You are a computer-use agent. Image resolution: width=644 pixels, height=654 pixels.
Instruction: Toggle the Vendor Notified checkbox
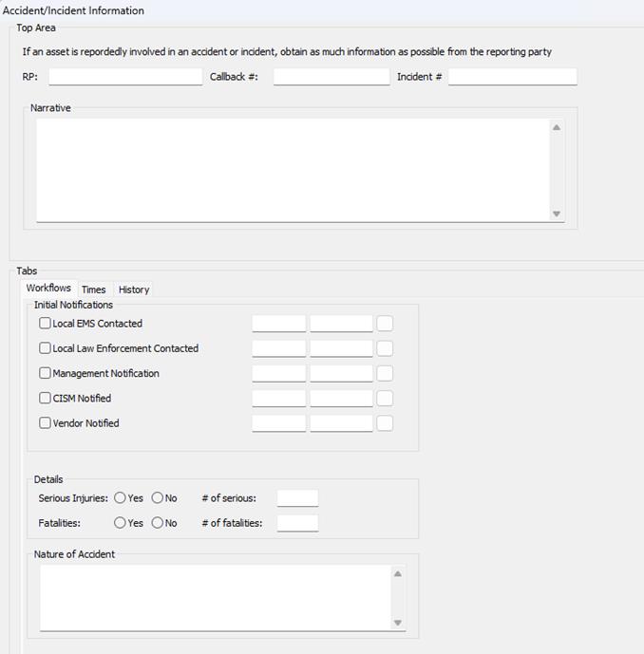pos(45,423)
